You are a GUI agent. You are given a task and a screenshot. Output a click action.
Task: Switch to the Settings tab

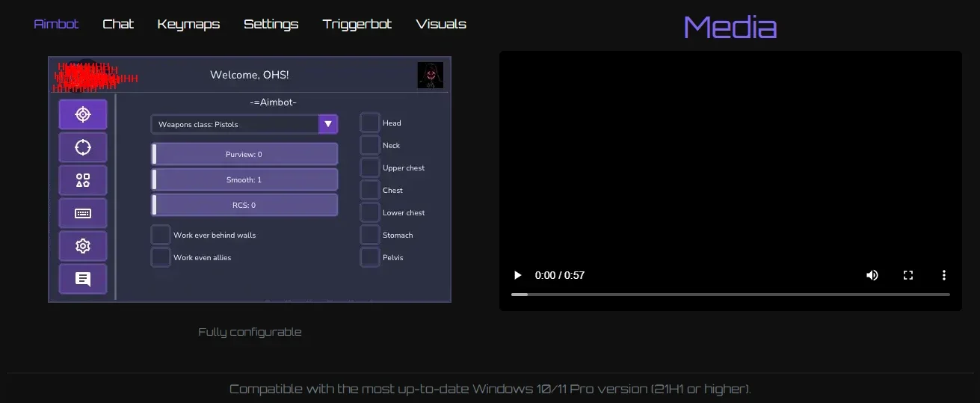(x=271, y=24)
